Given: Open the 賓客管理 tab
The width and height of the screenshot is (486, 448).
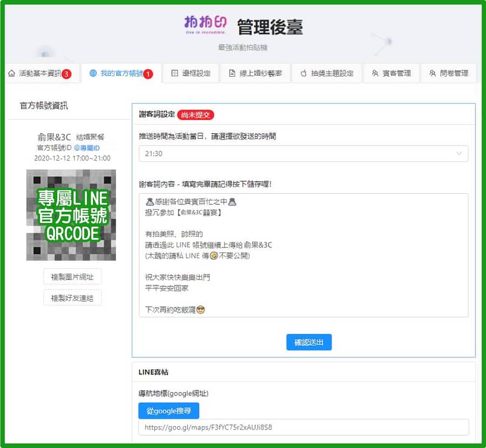Looking at the screenshot, I should (391, 73).
